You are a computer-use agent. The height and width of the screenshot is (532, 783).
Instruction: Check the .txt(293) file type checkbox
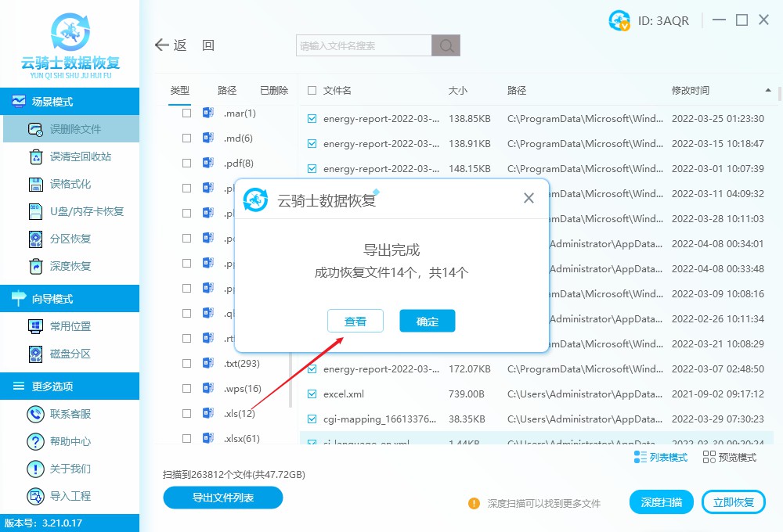pyautogui.click(x=186, y=363)
